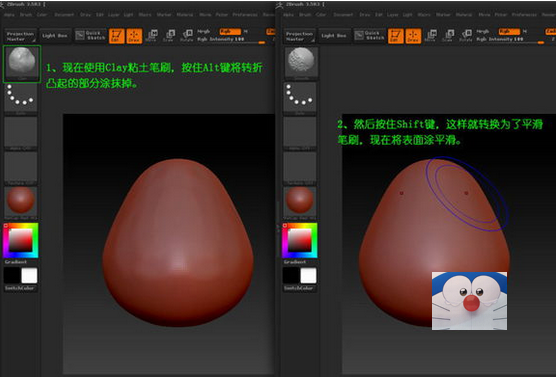Click SwitchColor in left ZBrush window
The height and width of the screenshot is (380, 557).
(x=20, y=288)
